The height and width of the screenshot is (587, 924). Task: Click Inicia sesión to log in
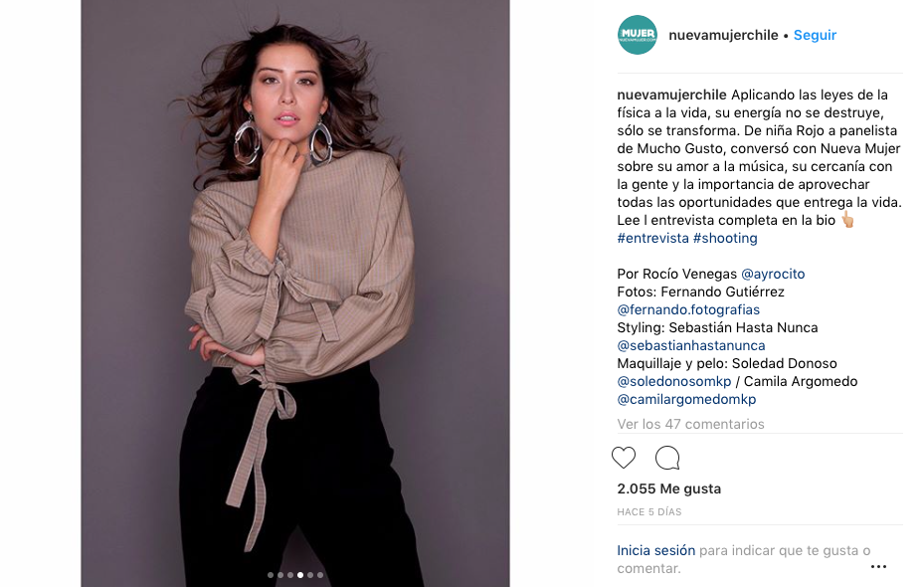pyautogui.click(x=655, y=550)
